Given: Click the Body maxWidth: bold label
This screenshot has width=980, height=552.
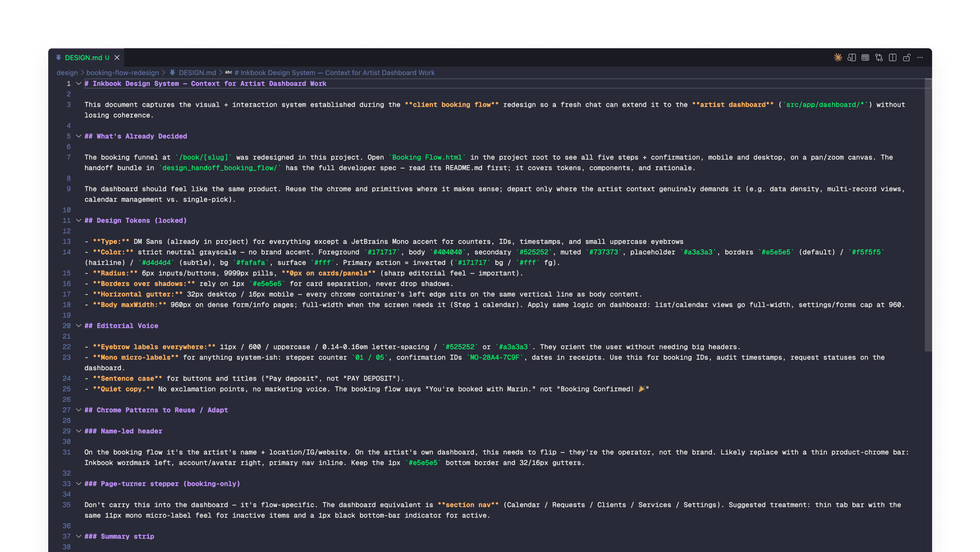Looking at the screenshot, I should click(x=129, y=305).
